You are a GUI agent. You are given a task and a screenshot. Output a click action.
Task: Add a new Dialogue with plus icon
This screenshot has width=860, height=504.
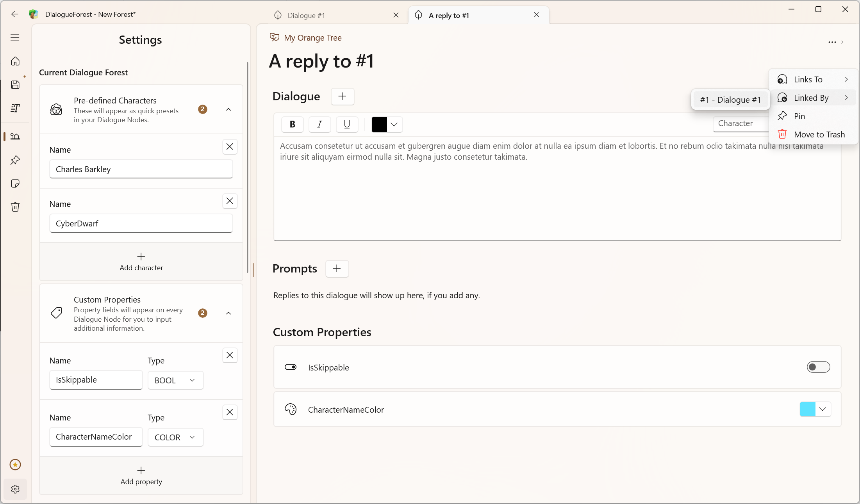[x=343, y=96]
